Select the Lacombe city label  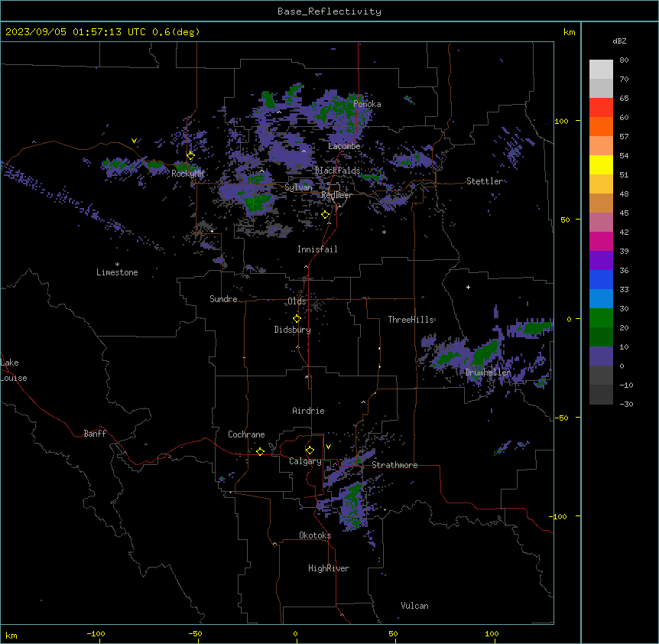(x=344, y=146)
